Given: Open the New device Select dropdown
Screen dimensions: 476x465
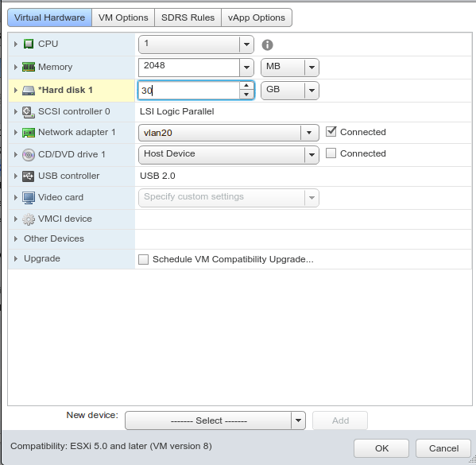Looking at the screenshot, I should click(x=215, y=420).
